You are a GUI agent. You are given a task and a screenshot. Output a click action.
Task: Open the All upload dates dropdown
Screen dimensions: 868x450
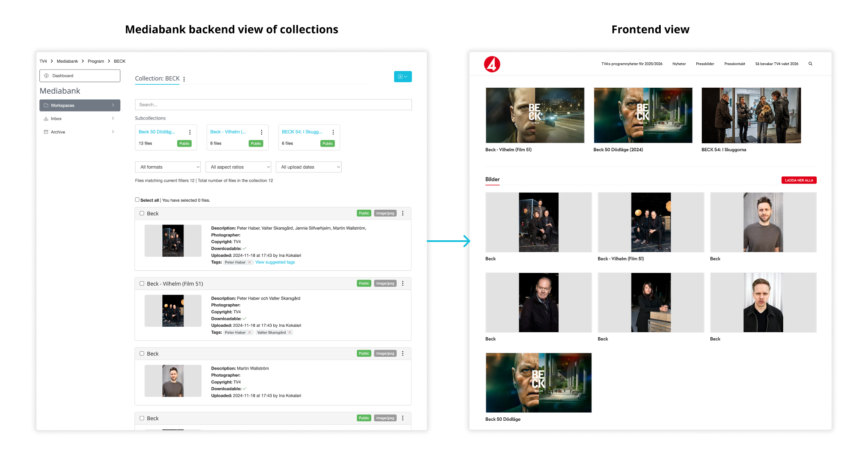309,167
